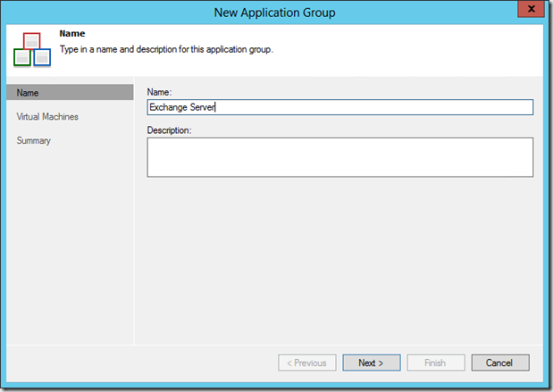Open the Summary wizard step
The height and width of the screenshot is (392, 553).
pyautogui.click(x=34, y=141)
